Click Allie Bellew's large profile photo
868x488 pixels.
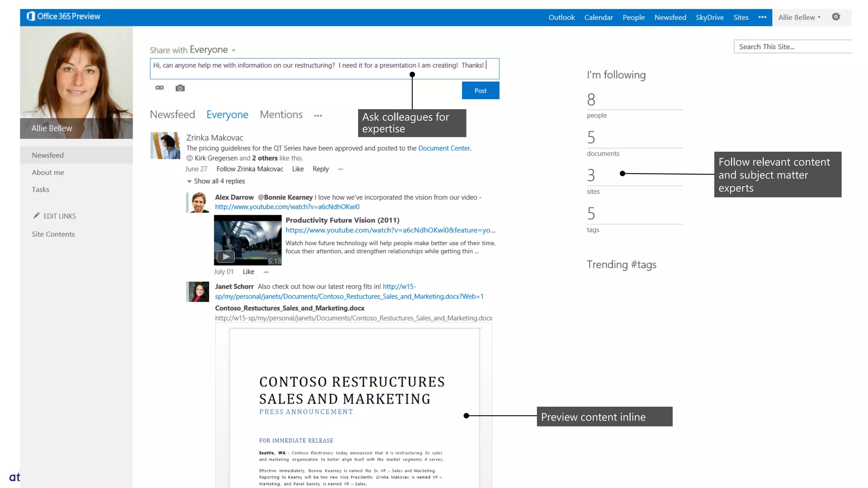click(76, 73)
